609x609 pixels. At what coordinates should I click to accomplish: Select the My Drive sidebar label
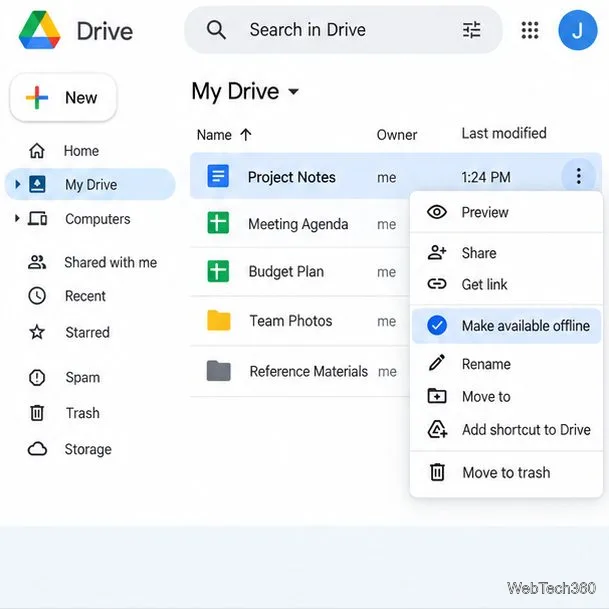(x=91, y=184)
